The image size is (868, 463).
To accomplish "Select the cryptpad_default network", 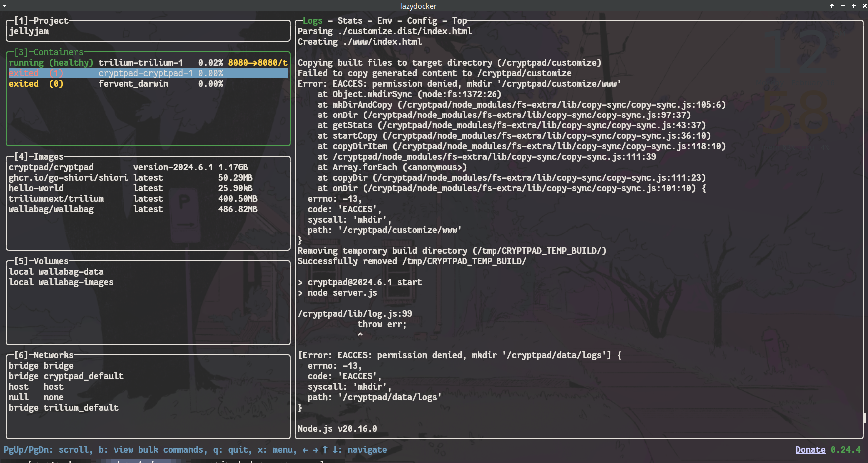I will (x=148, y=376).
